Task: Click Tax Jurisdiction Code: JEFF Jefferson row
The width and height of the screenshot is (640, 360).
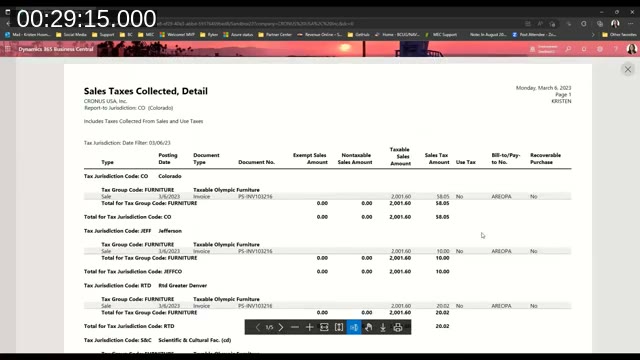Action: (133, 231)
